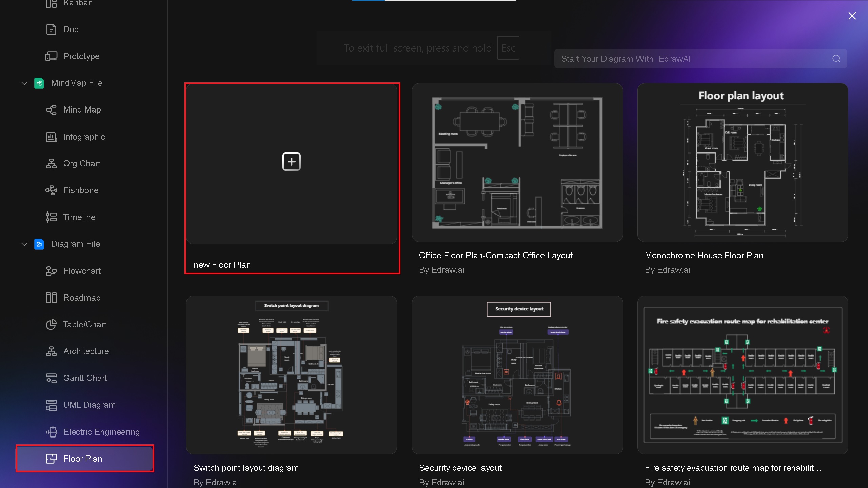Open Monochrome House Floor Plan thumbnail
The width and height of the screenshot is (868, 488).
pos(743,163)
